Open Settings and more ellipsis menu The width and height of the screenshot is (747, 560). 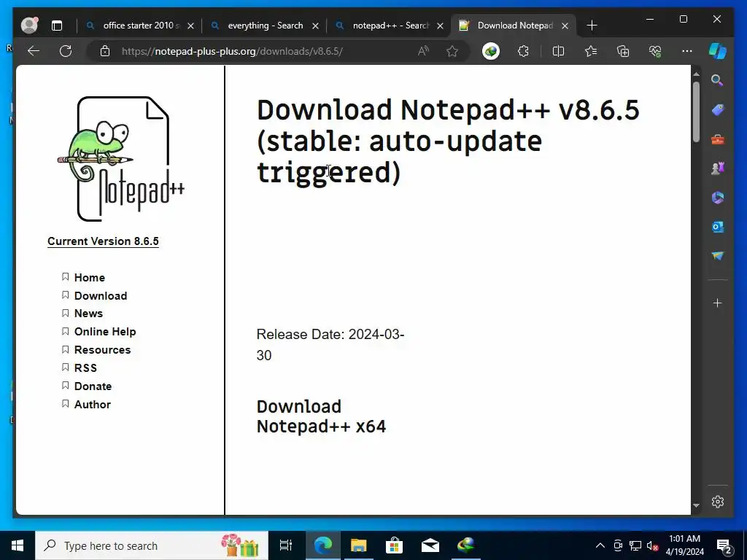(686, 50)
